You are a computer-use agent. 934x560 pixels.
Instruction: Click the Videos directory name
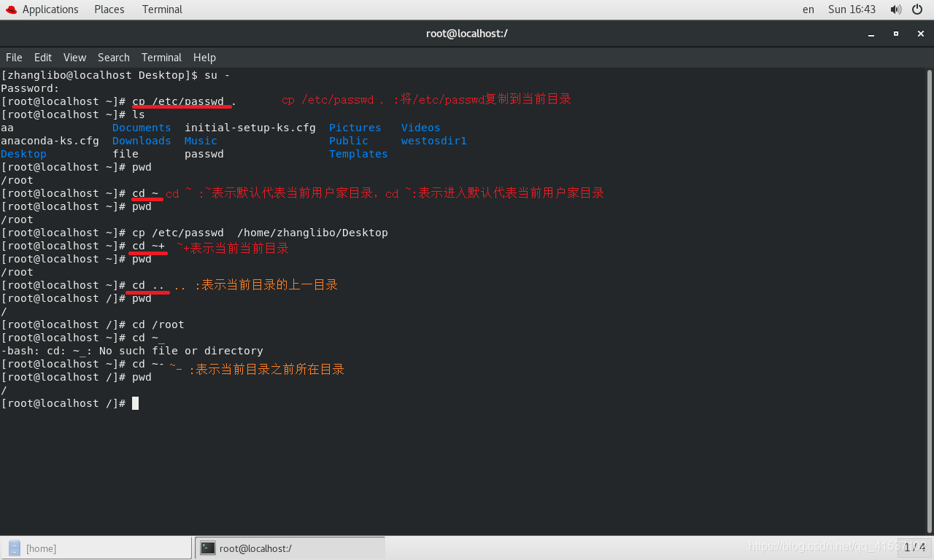coord(421,128)
